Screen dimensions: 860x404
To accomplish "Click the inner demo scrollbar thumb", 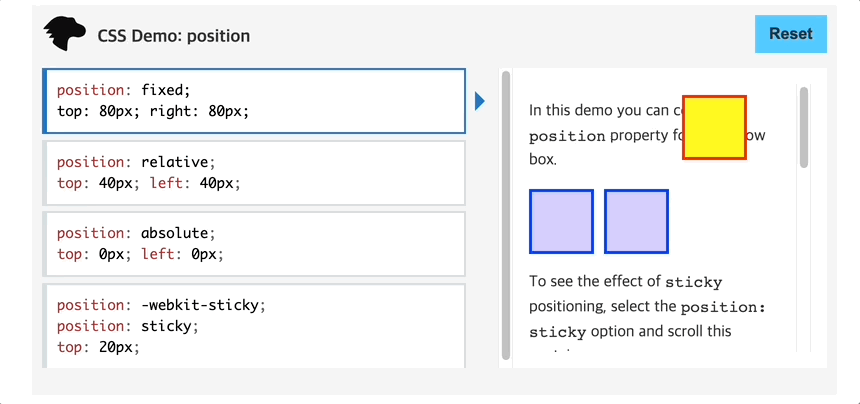I will [804, 127].
